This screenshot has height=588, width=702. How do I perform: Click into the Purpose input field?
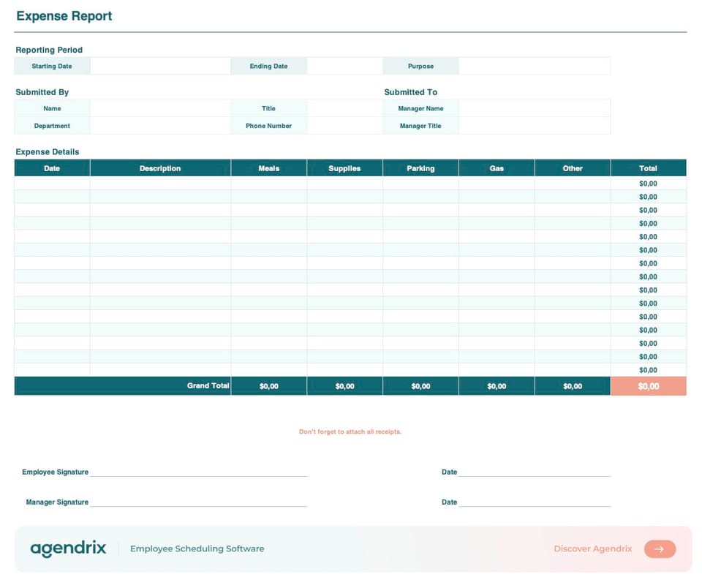coord(535,66)
